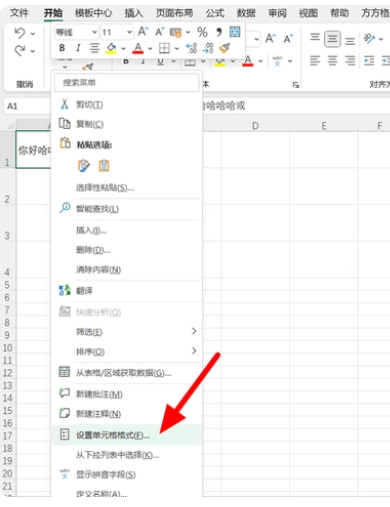The image size is (390, 507).
Task: Click the percent style icon
Action: pyautogui.click(x=202, y=32)
